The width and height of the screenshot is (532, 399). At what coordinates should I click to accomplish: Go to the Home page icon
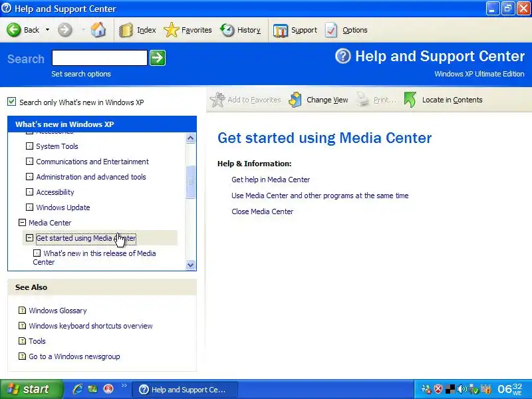tap(98, 30)
